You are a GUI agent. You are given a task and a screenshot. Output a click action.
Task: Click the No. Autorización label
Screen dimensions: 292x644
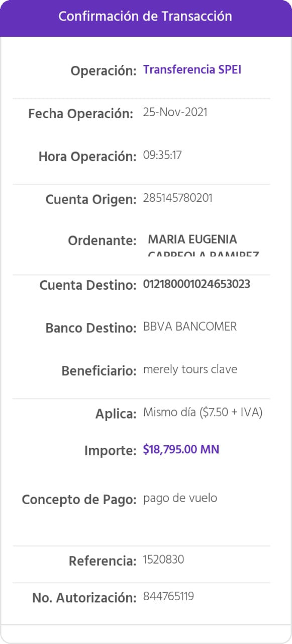[x=84, y=598]
